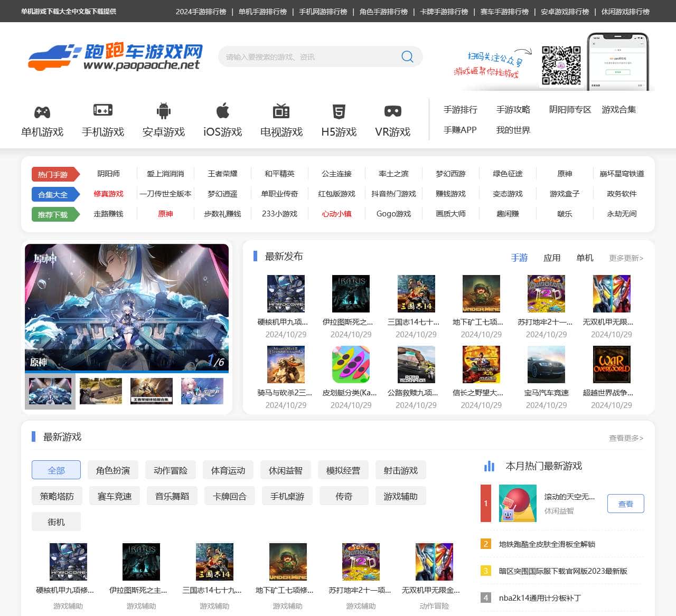The height and width of the screenshot is (616, 676).
Task: Open 公路救赎九项 game icon
Action: (416, 364)
